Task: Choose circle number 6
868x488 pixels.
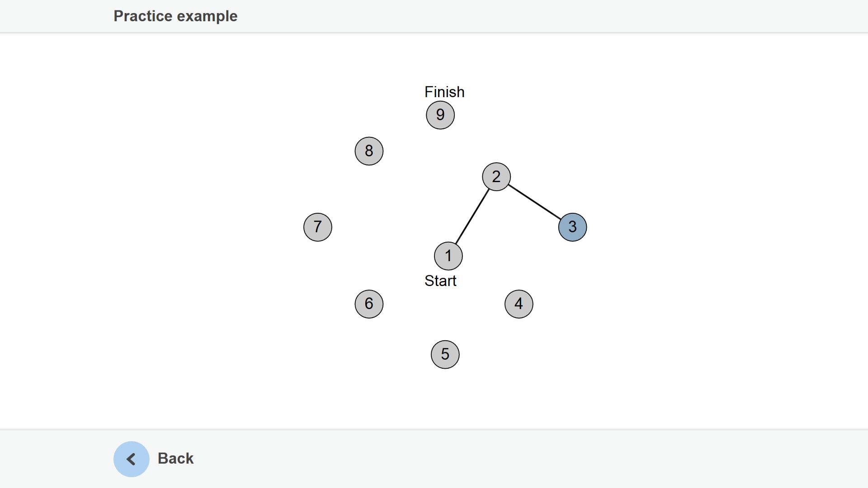Action: pos(369,304)
